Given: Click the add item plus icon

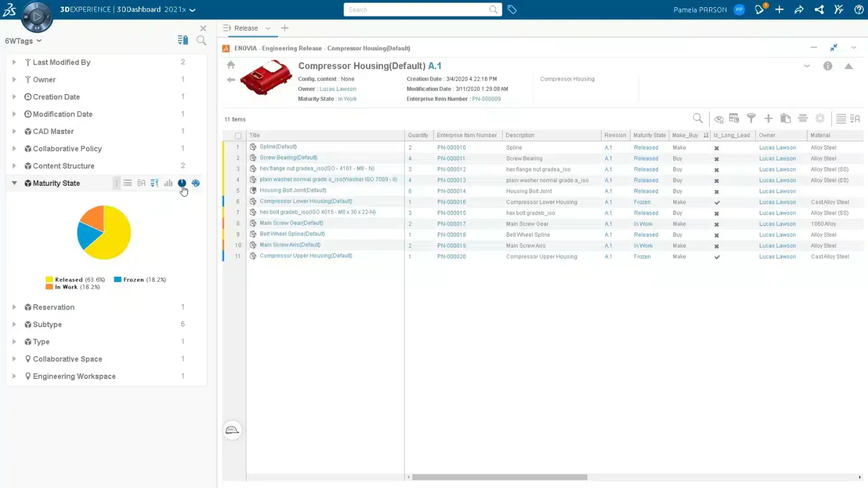Looking at the screenshot, I should pyautogui.click(x=769, y=118).
